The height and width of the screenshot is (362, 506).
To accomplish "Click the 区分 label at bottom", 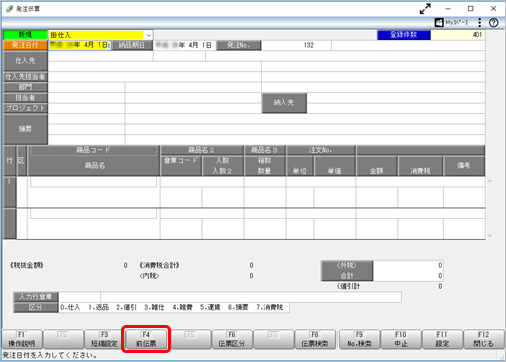I will point(36,307).
